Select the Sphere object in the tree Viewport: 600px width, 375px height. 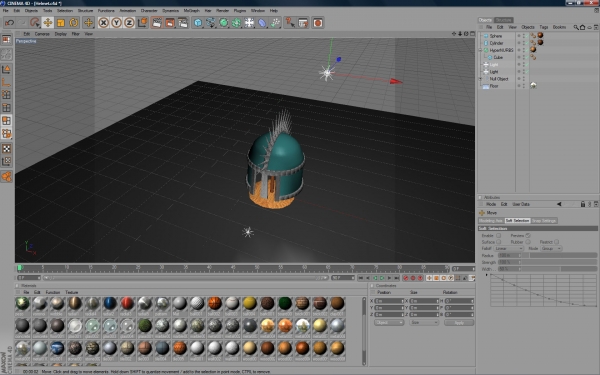click(x=496, y=36)
